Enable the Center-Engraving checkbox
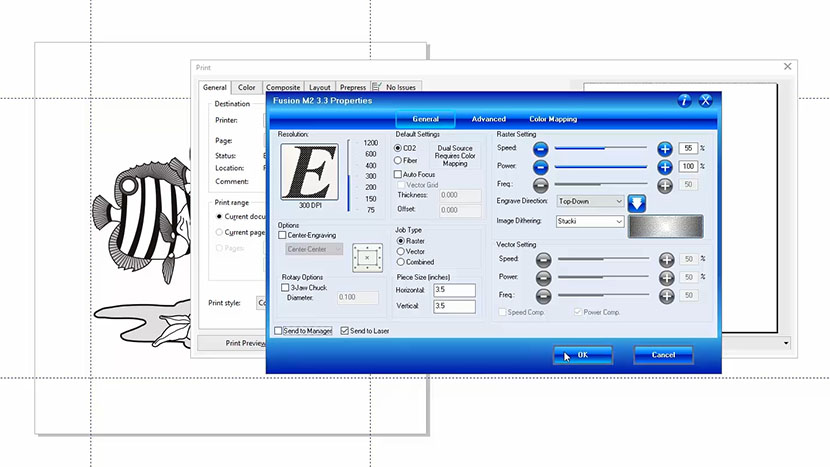The width and height of the screenshot is (830, 467). point(283,236)
